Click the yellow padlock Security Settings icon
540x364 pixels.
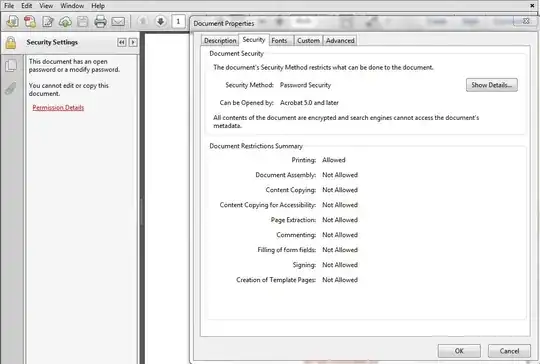[11, 43]
